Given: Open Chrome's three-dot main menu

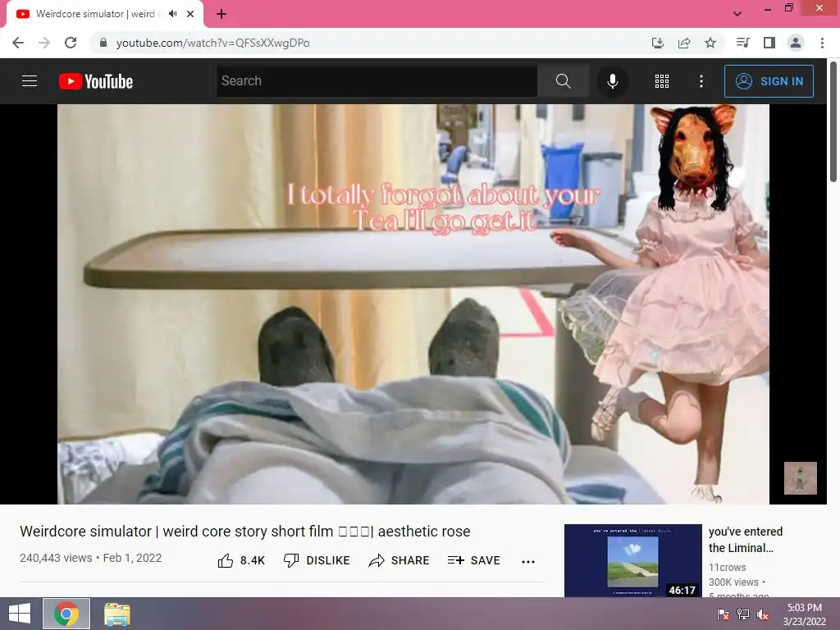Looking at the screenshot, I should point(822,43).
